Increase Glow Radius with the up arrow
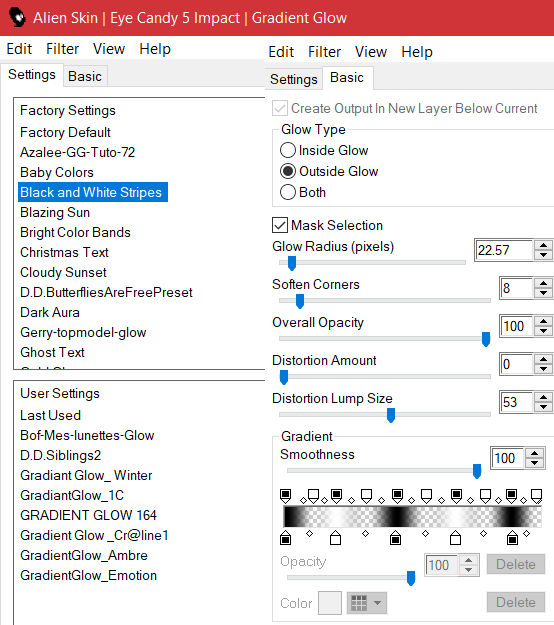The height and width of the screenshot is (625, 554). (x=543, y=246)
